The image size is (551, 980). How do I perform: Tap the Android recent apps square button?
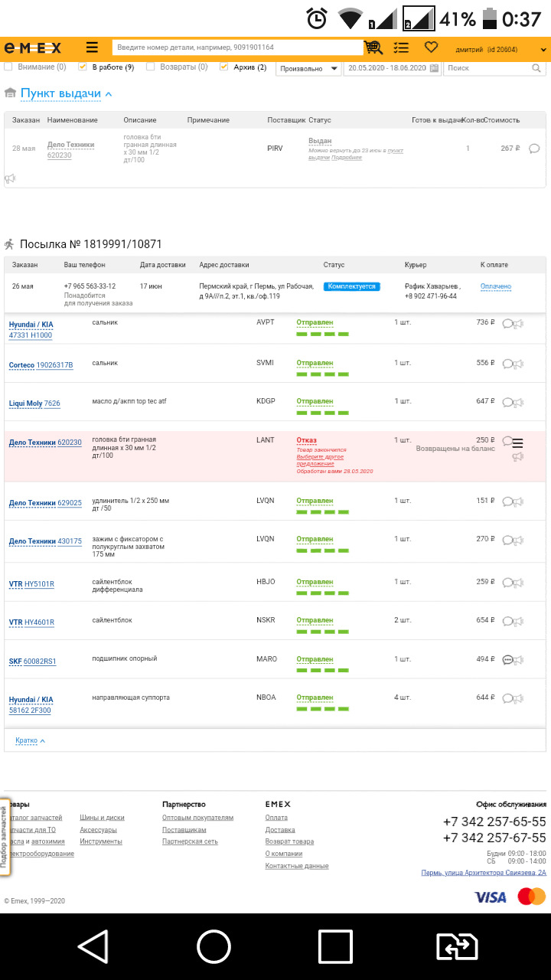tap(335, 946)
